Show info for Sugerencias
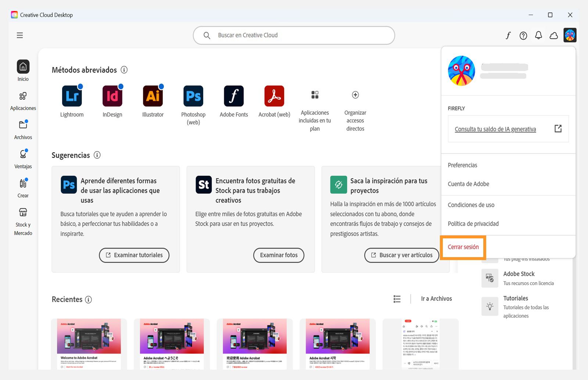Image resolution: width=588 pixels, height=380 pixels. pos(97,155)
